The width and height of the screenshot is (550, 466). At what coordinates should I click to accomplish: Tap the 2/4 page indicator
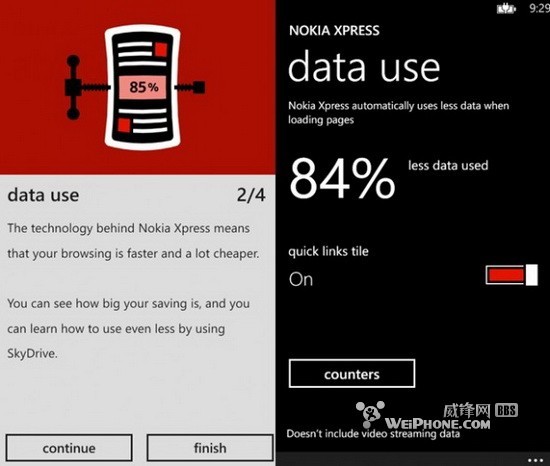[251, 195]
